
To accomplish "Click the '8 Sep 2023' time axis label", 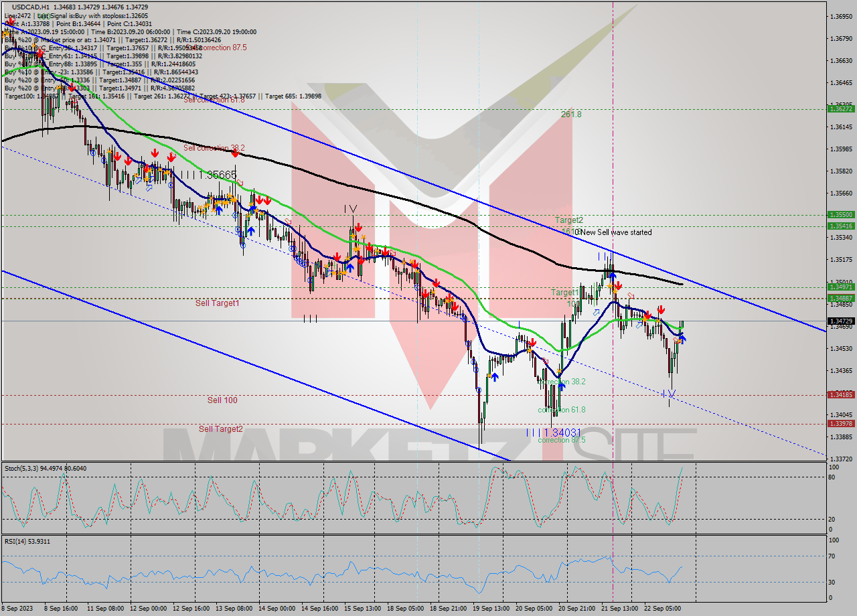I will click(16, 609).
